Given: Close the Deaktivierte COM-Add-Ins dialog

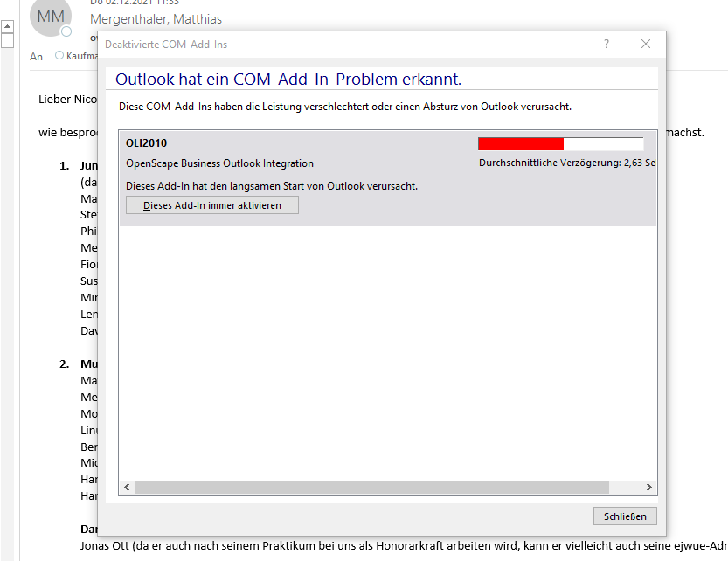Looking at the screenshot, I should [x=645, y=44].
